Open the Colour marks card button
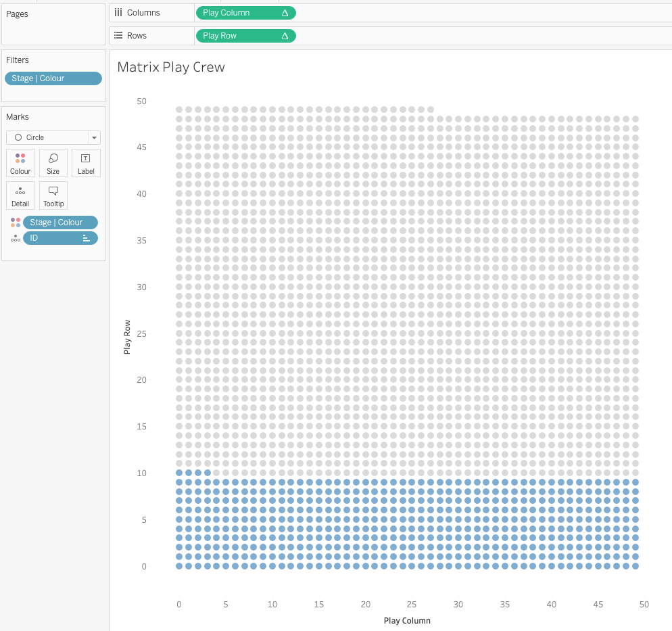The width and height of the screenshot is (672, 631). pyautogui.click(x=20, y=163)
